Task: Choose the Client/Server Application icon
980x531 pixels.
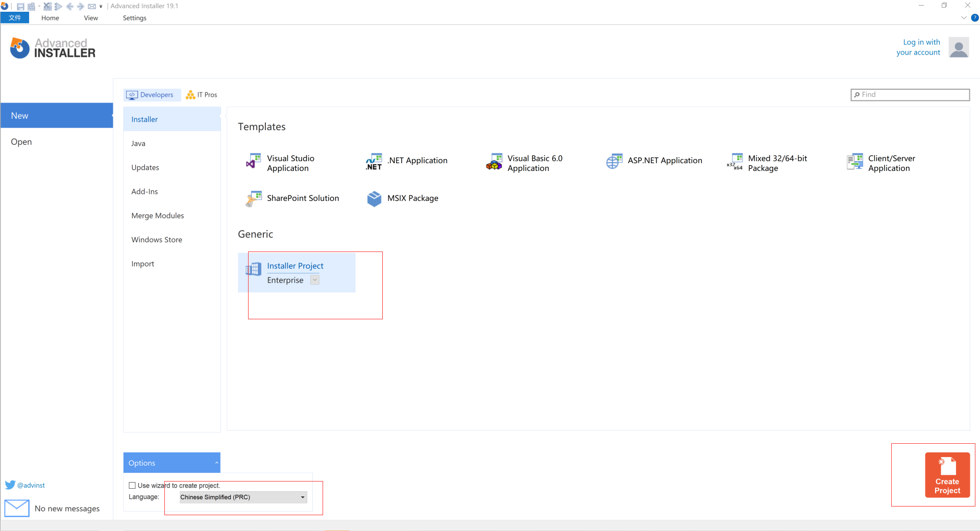Action: [x=855, y=162]
